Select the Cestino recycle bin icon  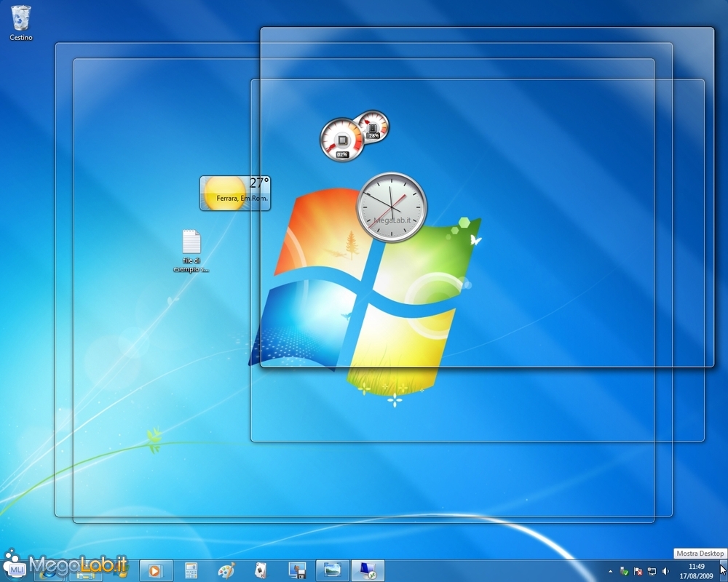21,23
